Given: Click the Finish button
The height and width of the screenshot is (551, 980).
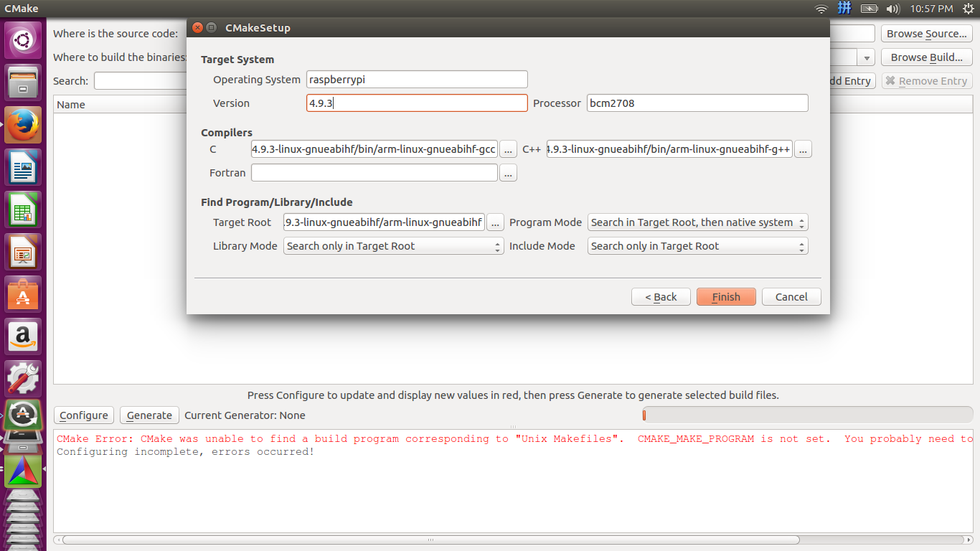Looking at the screenshot, I should point(725,297).
